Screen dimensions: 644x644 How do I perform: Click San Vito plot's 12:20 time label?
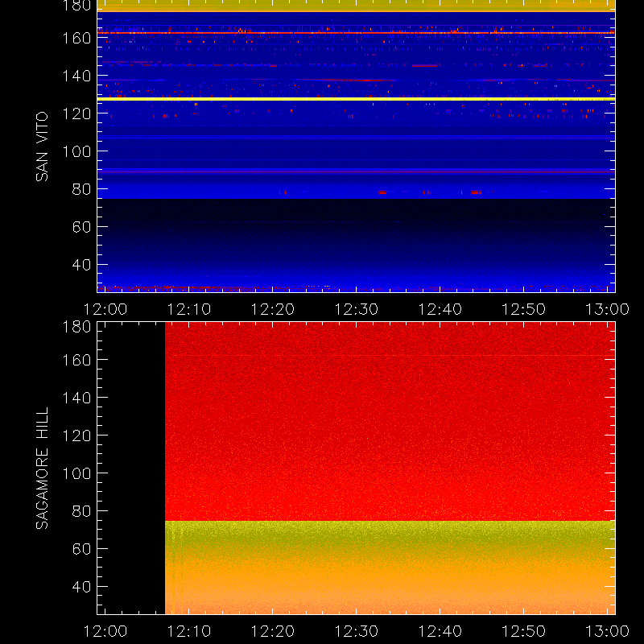coord(273,309)
